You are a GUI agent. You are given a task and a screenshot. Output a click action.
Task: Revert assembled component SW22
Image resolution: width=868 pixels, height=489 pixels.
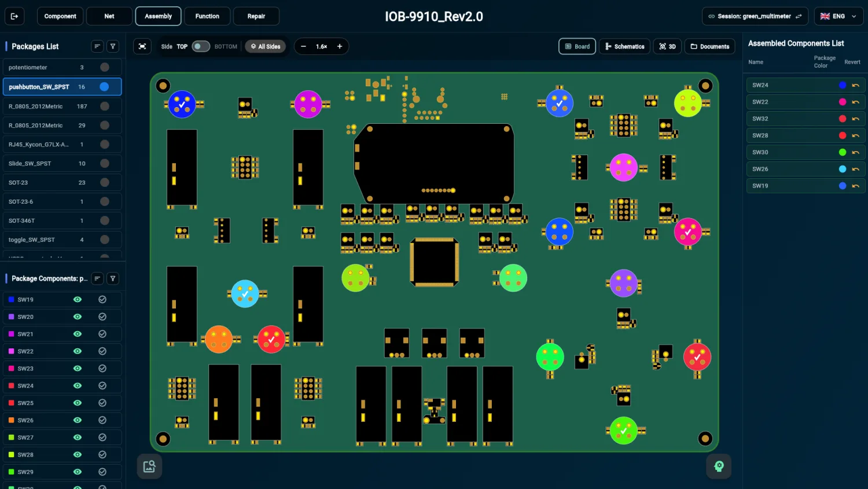click(x=855, y=102)
